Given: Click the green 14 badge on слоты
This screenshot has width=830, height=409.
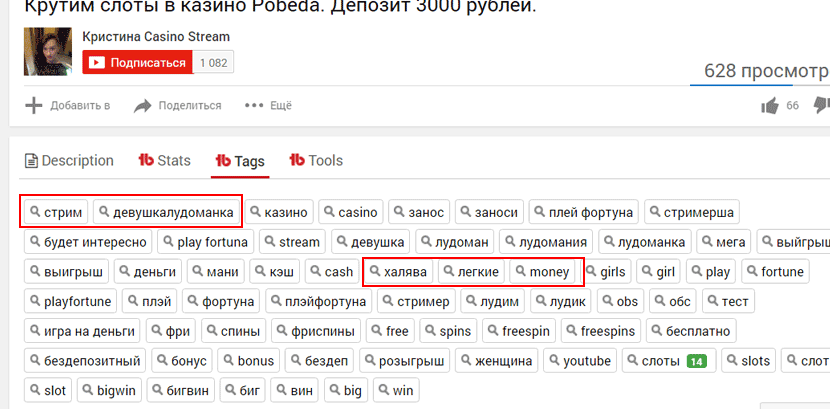Looking at the screenshot, I should click(x=697, y=361).
